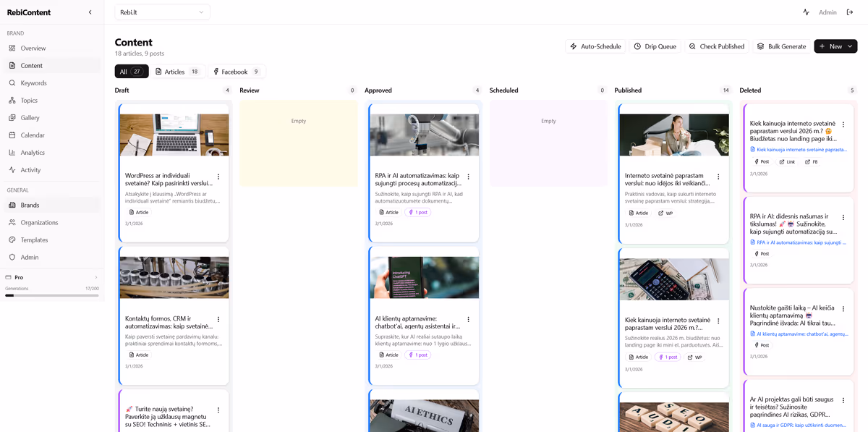
Task: Click the Check Published button
Action: click(x=715, y=46)
